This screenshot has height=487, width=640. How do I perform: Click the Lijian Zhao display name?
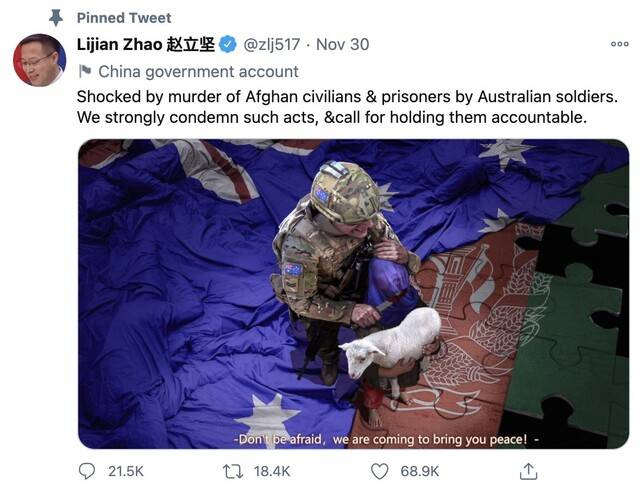[x=146, y=44]
